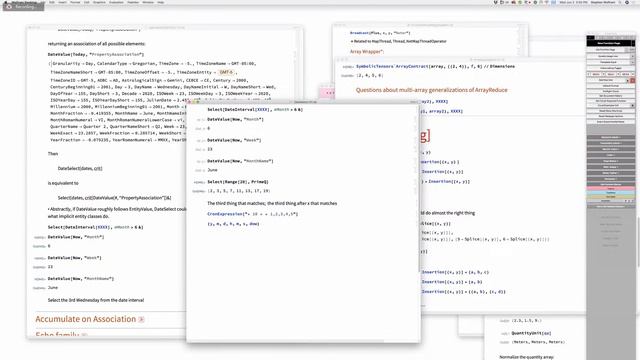Click QuantityUnit[qa] input in bottom right notebook
The image size is (640, 360).
tap(531, 333)
